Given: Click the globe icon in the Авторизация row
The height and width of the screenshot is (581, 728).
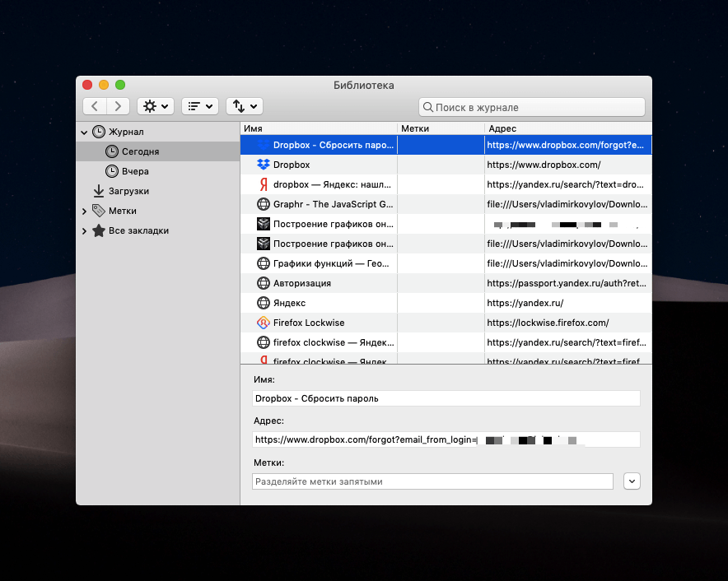Looking at the screenshot, I should pos(264,283).
